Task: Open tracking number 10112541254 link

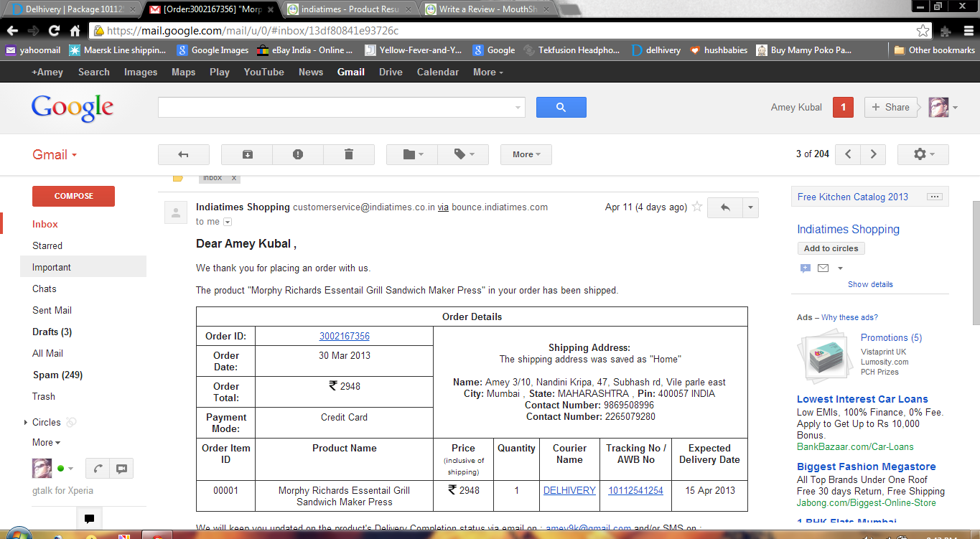Action: click(x=635, y=490)
